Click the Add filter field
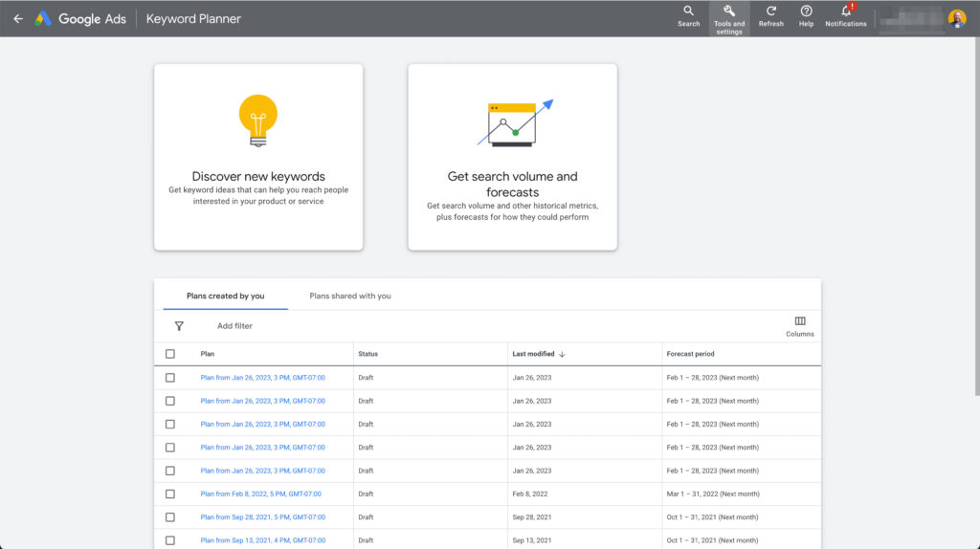Image resolution: width=980 pixels, height=549 pixels. pyautogui.click(x=234, y=326)
